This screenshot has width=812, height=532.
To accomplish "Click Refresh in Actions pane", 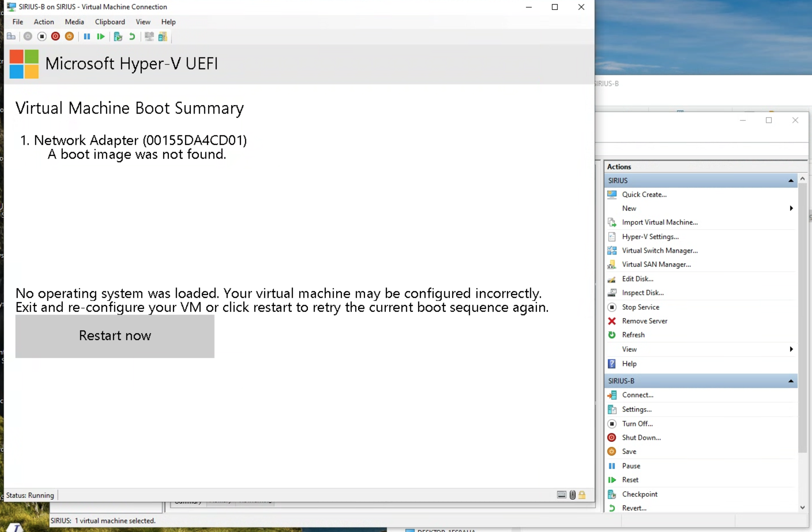I will click(633, 335).
